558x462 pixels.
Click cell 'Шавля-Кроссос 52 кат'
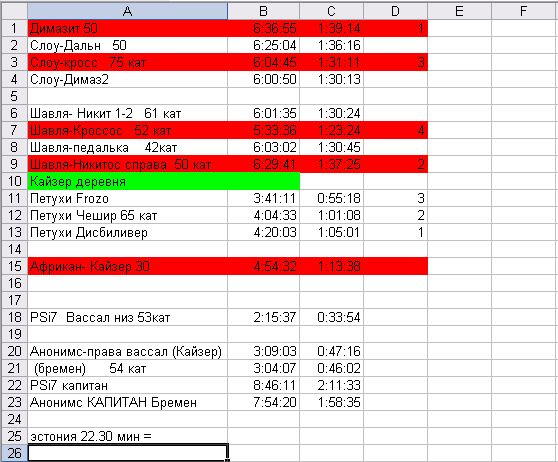pyautogui.click(x=127, y=130)
